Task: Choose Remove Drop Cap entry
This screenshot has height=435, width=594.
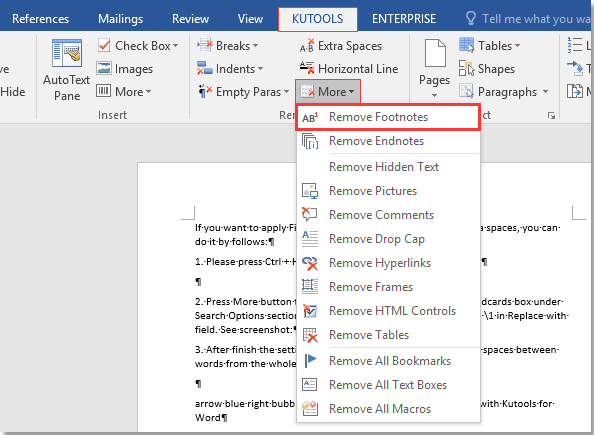Action: 388,239
